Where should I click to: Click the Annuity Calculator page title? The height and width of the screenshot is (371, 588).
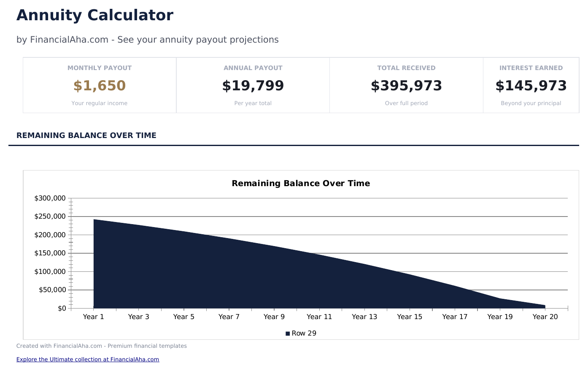[94, 15]
